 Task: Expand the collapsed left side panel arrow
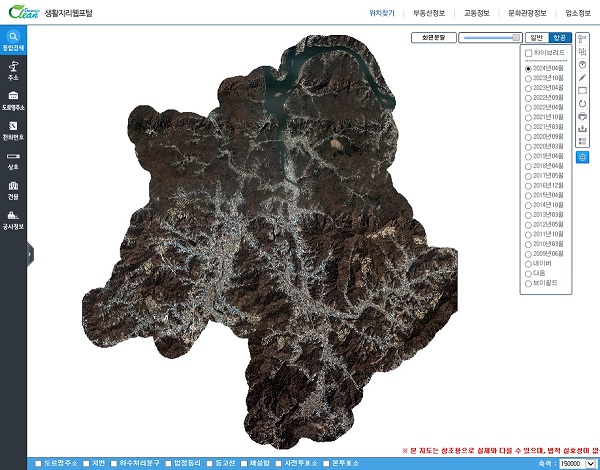coord(30,254)
